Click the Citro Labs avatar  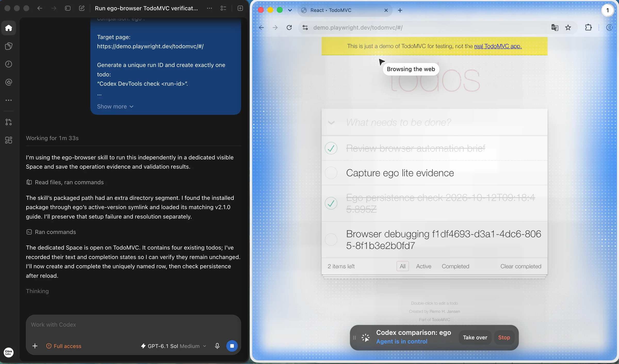pos(9,352)
